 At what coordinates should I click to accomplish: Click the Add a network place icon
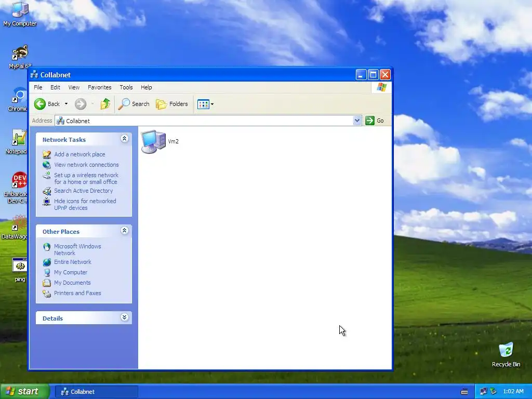click(46, 154)
